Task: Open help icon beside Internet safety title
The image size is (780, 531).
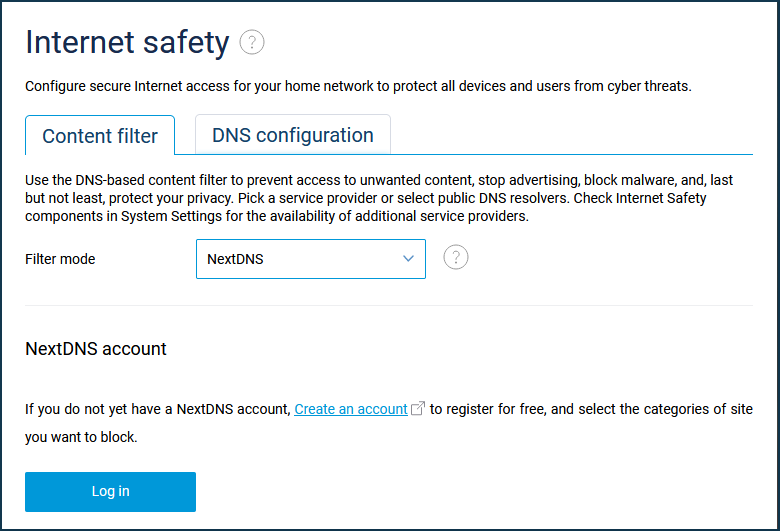Action: (x=252, y=42)
